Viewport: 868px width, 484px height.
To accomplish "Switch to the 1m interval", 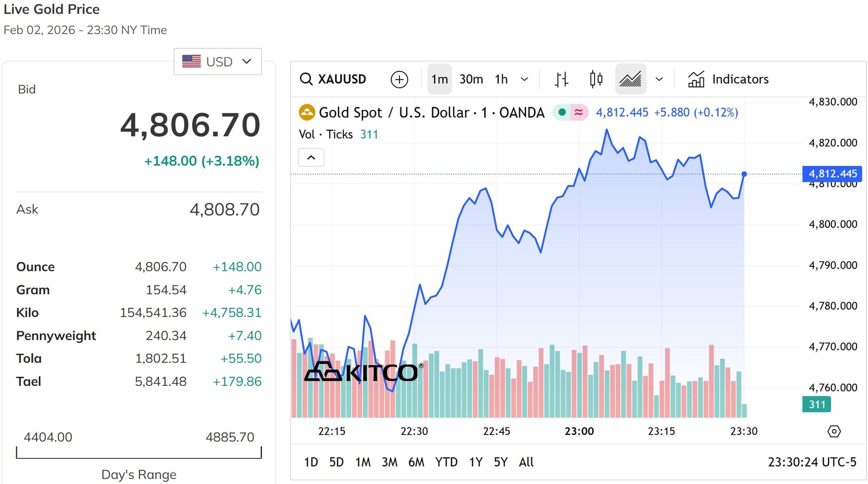I will point(439,79).
